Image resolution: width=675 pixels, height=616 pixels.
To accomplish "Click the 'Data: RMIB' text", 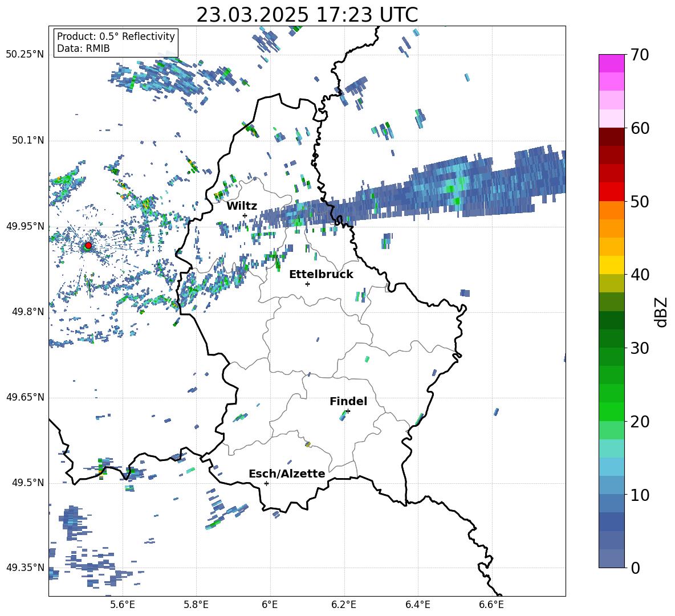I will [83, 48].
